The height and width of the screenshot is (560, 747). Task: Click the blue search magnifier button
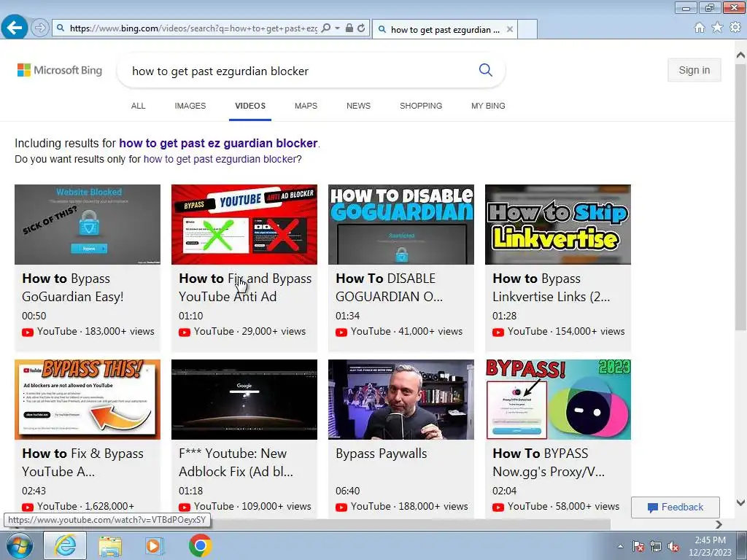click(x=485, y=71)
